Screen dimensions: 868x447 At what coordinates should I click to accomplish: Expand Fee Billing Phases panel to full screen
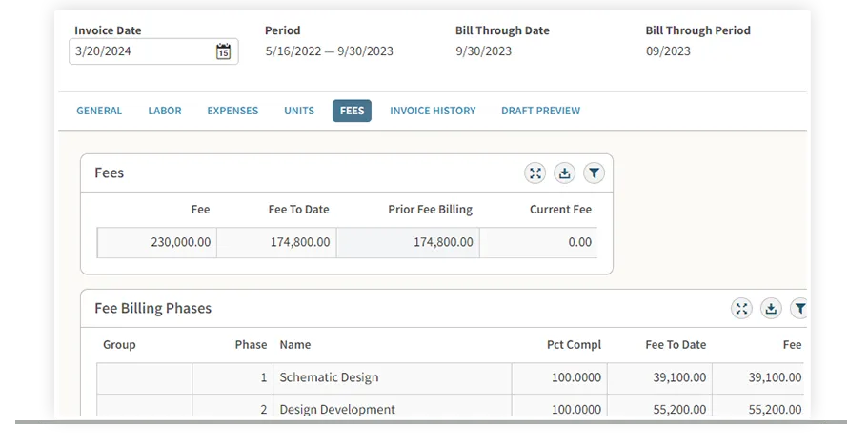741,308
